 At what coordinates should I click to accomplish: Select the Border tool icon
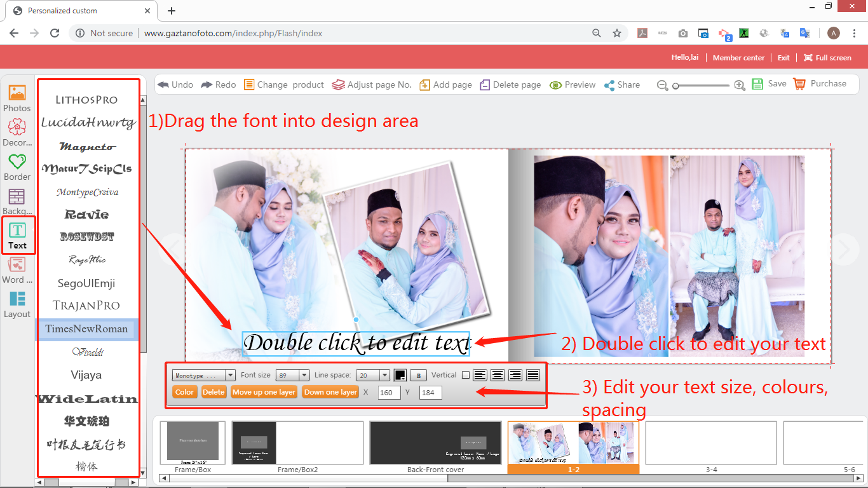[x=17, y=161]
